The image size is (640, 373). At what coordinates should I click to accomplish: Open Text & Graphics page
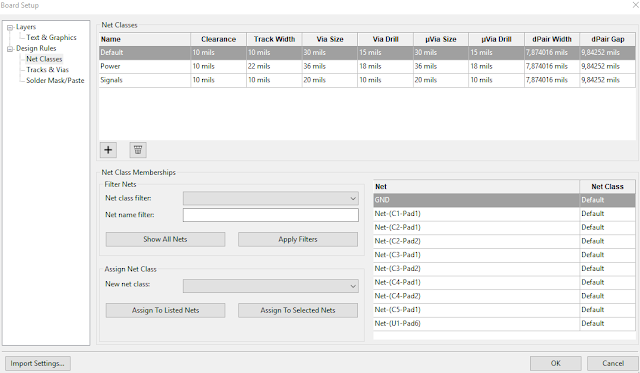pos(51,38)
